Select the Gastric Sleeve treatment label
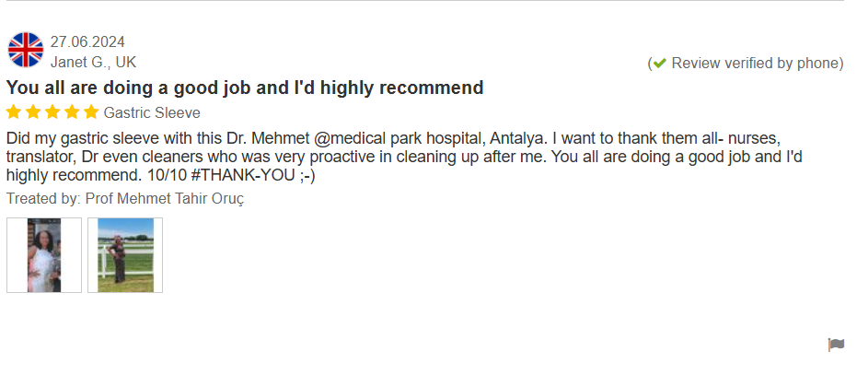Screen dimensions: 868x375 pos(152,113)
